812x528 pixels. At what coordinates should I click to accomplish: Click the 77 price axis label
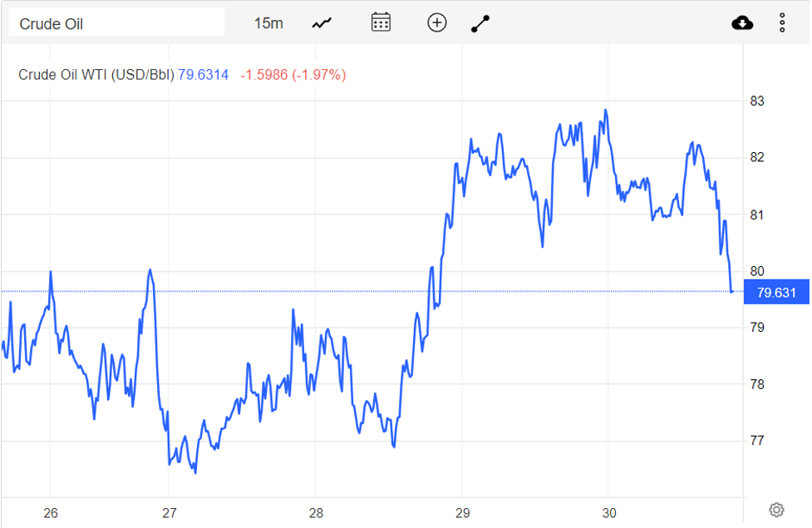(x=757, y=441)
